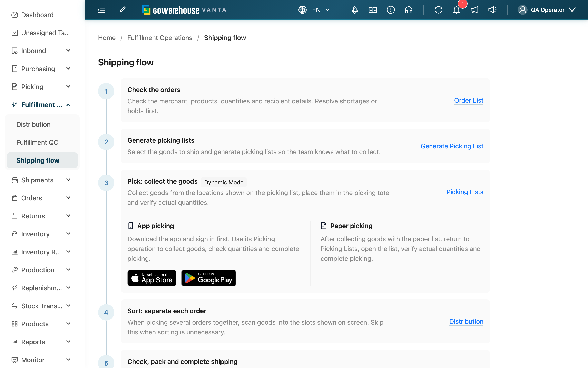This screenshot has height=368, width=588.
Task: Click the globe language icon
Action: pyautogui.click(x=303, y=10)
